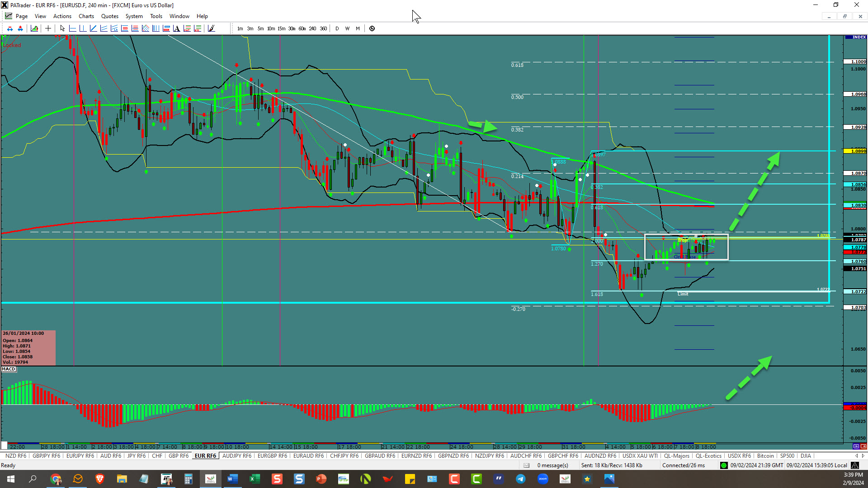
Task: Select the price range rectangle tool
Action: pyautogui.click(x=166, y=28)
